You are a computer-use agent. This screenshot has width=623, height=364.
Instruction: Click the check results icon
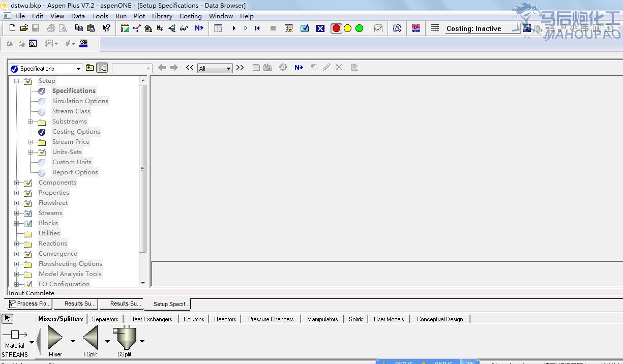(305, 28)
